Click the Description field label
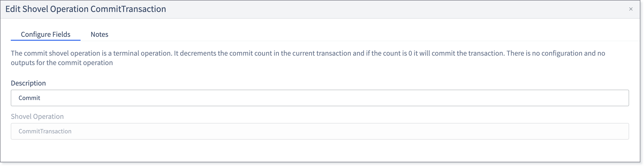The height and width of the screenshot is (166, 644). (x=28, y=83)
